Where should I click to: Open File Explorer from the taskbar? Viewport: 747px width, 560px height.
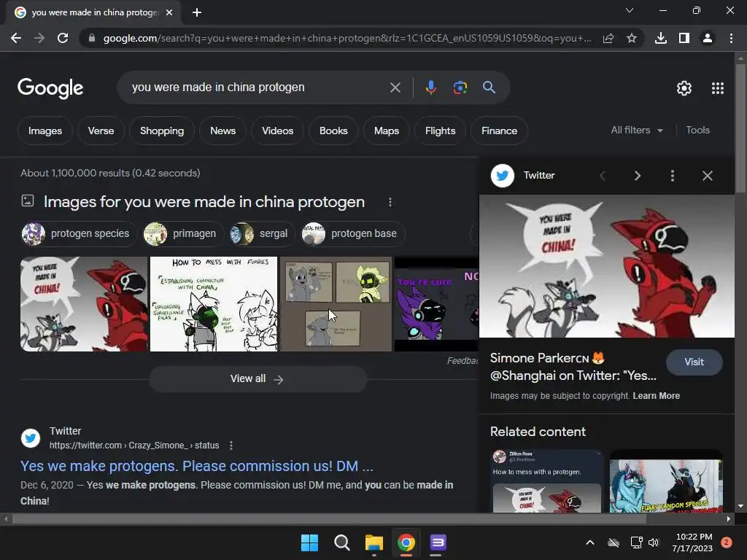click(x=374, y=542)
